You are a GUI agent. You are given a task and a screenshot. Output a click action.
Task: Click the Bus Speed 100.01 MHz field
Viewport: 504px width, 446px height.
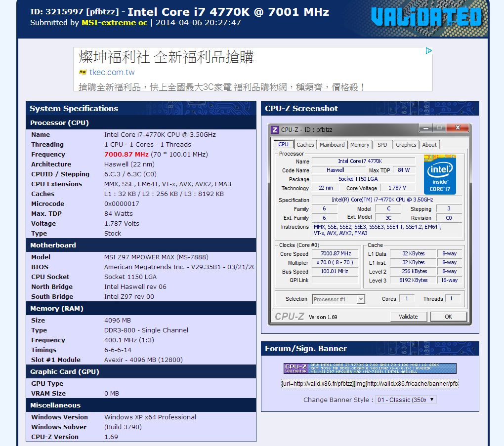click(336, 272)
